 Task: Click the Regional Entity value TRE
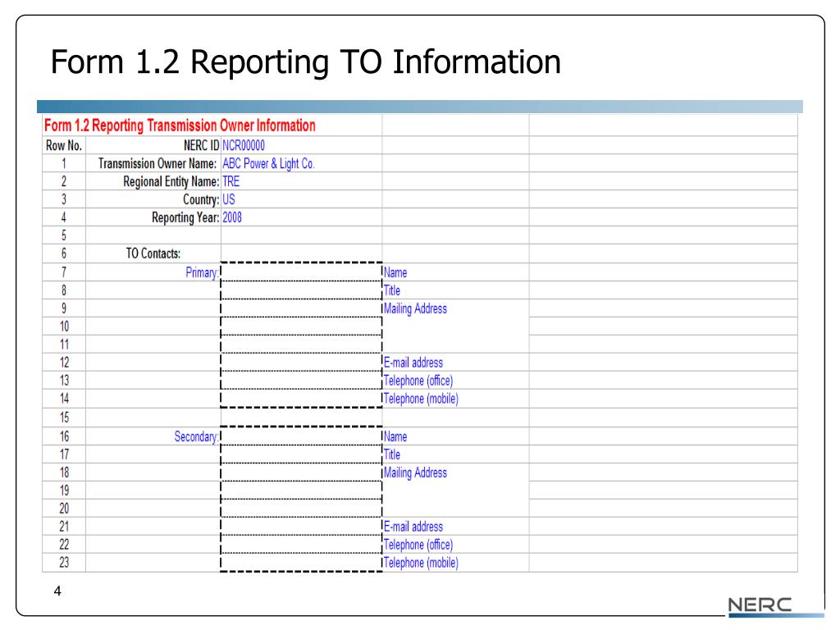(231, 181)
